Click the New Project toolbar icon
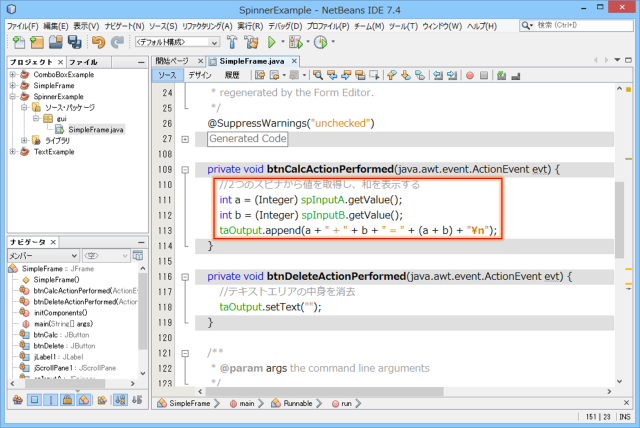Viewport: 640px width, 428px height. pos(37,42)
